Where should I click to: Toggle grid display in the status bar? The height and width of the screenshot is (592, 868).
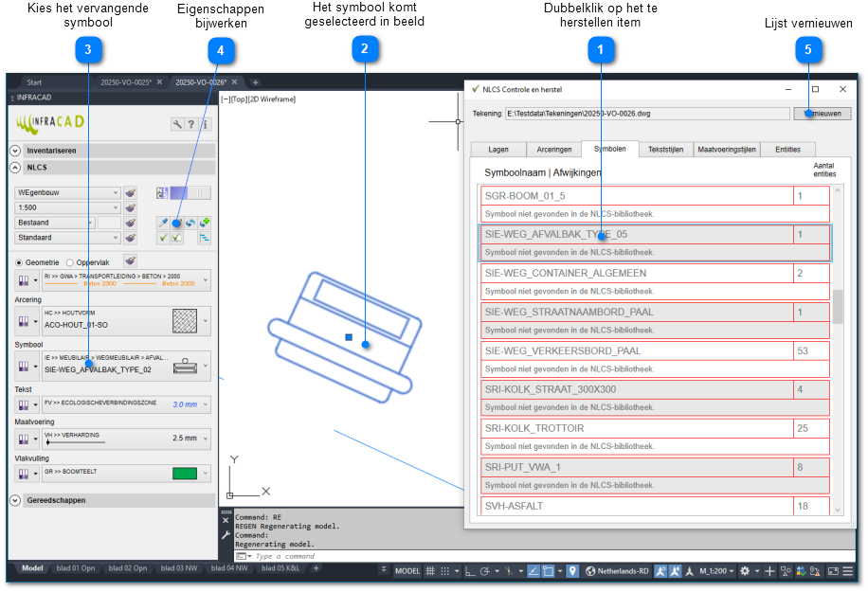(x=430, y=571)
